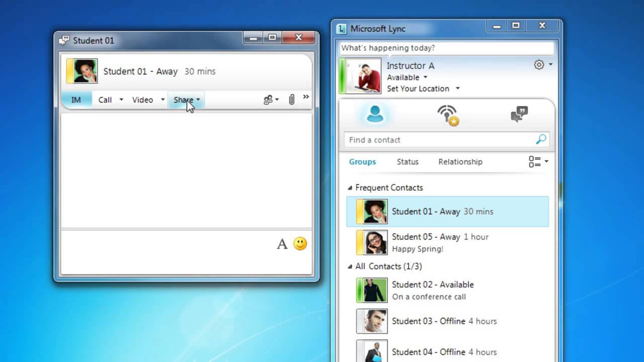The width and height of the screenshot is (644, 362).
Task: Open the Conversations history icon in Lync
Action: [x=519, y=115]
